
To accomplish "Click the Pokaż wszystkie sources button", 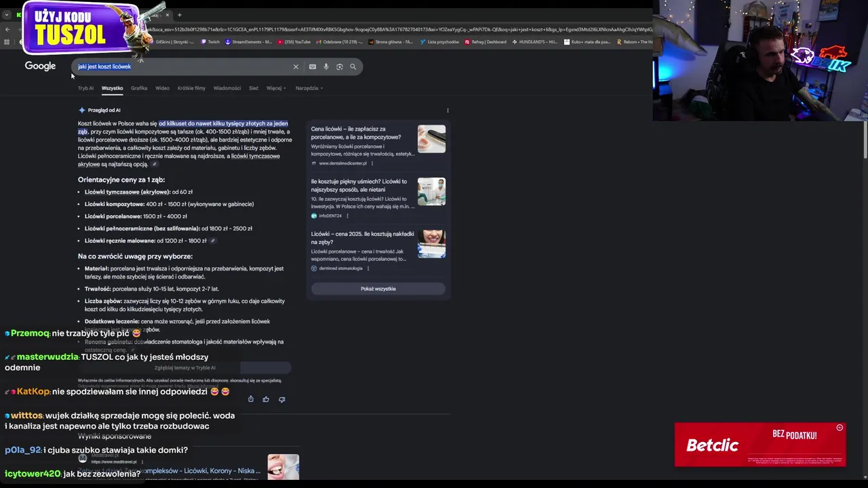I will pos(378,289).
